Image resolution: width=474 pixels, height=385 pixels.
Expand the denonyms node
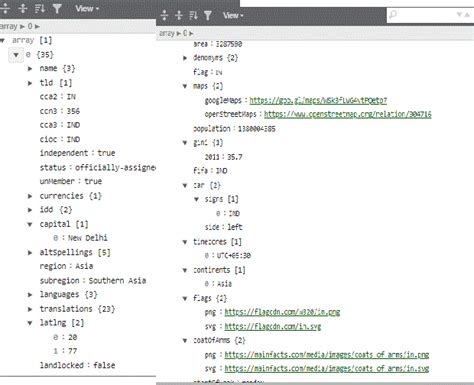tap(185, 58)
